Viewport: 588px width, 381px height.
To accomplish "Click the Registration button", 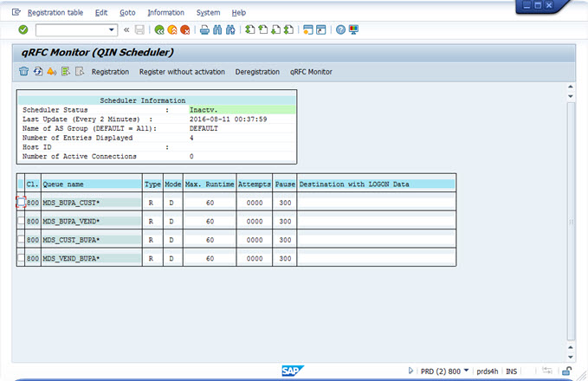I will [x=110, y=72].
